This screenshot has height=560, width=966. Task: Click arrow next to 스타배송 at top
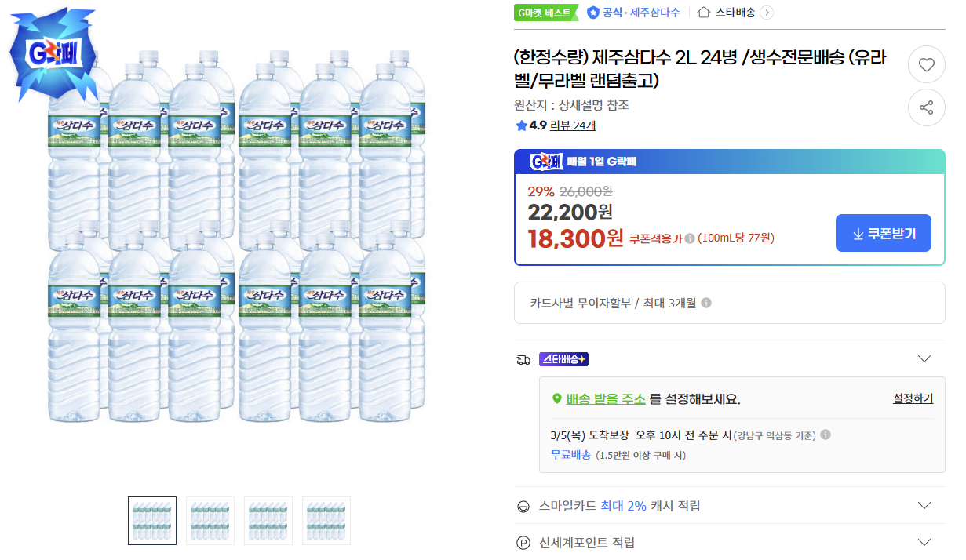click(767, 13)
